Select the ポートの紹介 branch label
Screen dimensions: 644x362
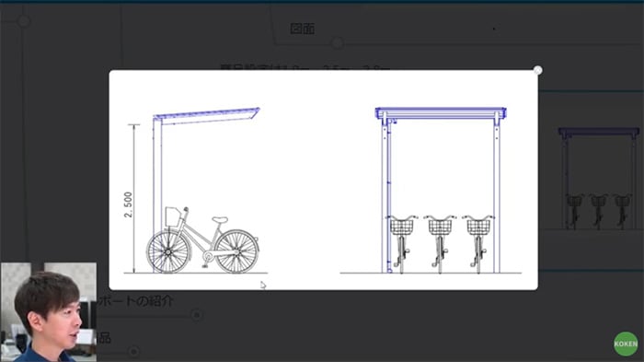tap(135, 300)
